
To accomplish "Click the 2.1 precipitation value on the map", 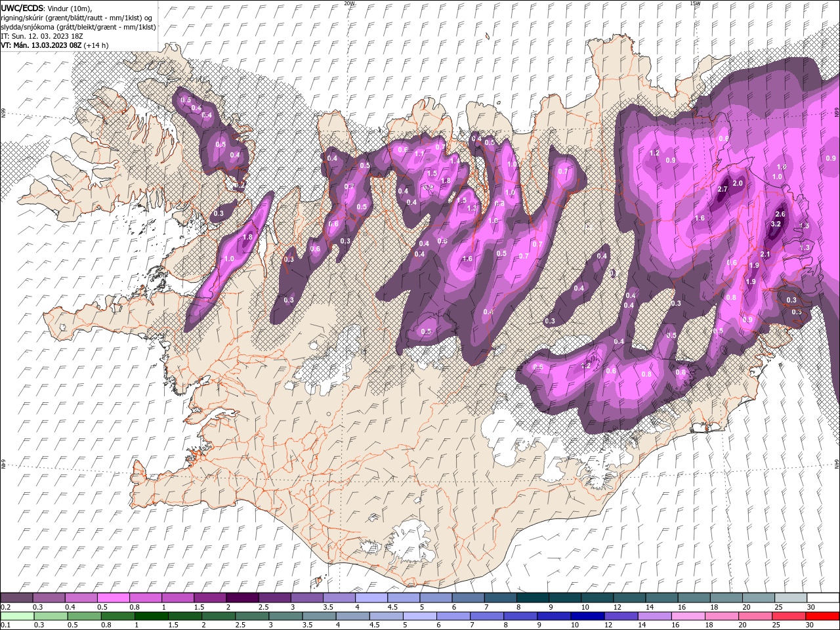I will [x=765, y=254].
